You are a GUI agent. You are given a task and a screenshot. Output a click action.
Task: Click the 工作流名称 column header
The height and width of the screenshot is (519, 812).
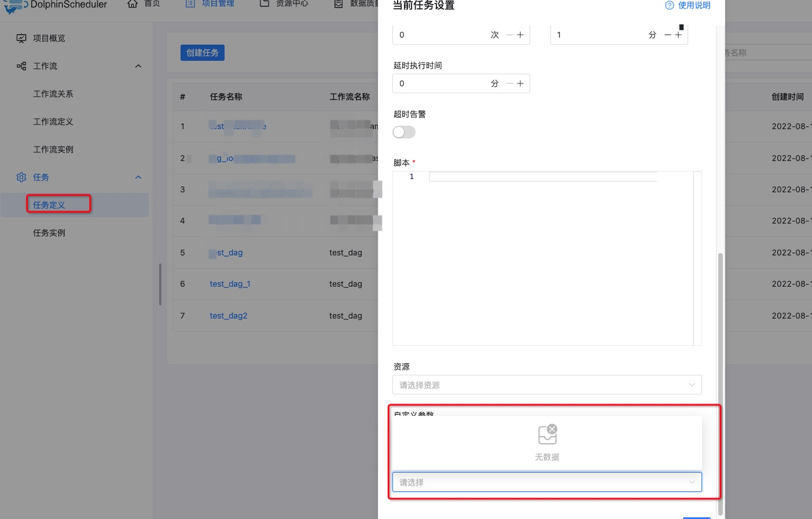click(x=350, y=97)
